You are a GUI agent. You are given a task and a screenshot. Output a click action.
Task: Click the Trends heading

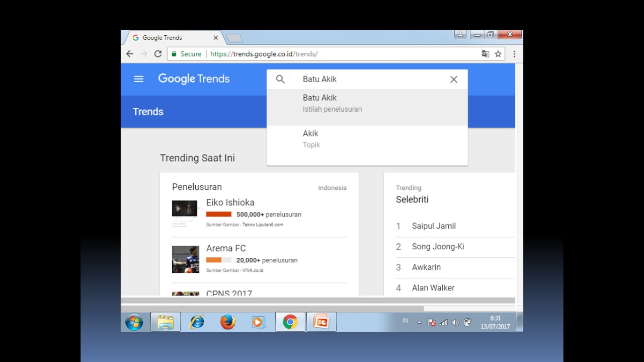click(x=148, y=112)
